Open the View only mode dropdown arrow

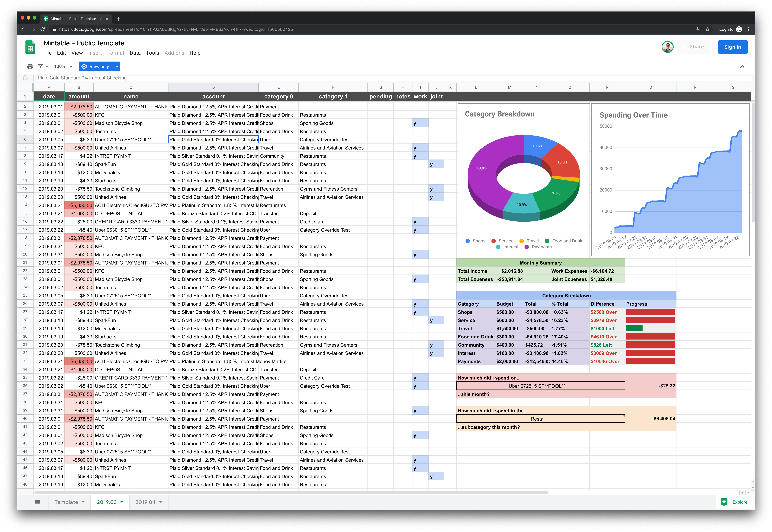point(117,67)
